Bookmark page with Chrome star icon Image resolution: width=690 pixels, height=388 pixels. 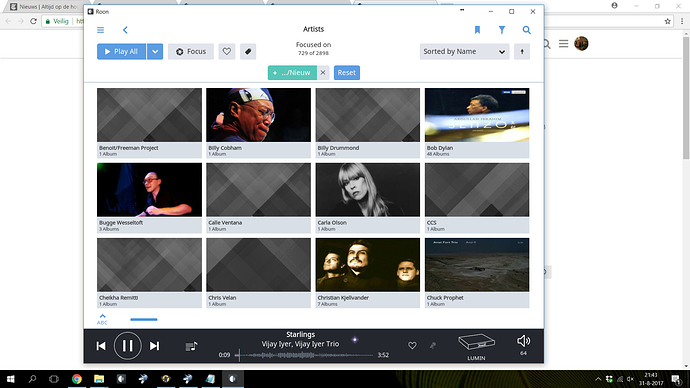click(x=667, y=21)
